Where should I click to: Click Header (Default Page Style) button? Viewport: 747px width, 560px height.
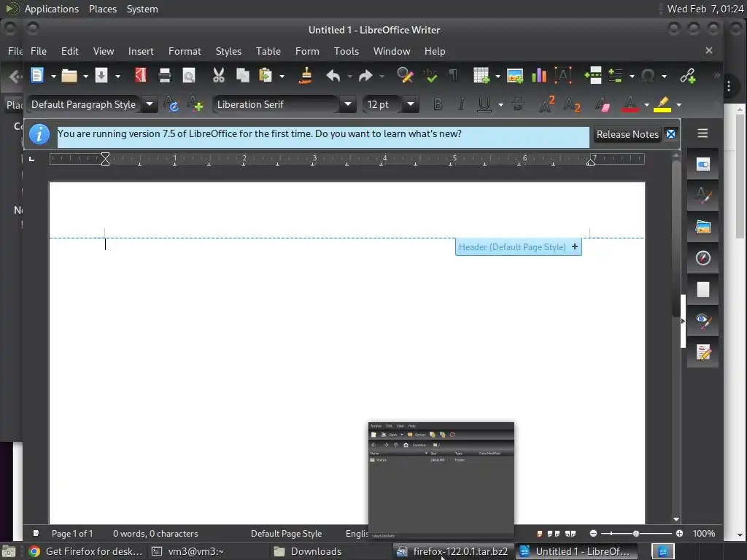pos(519,246)
